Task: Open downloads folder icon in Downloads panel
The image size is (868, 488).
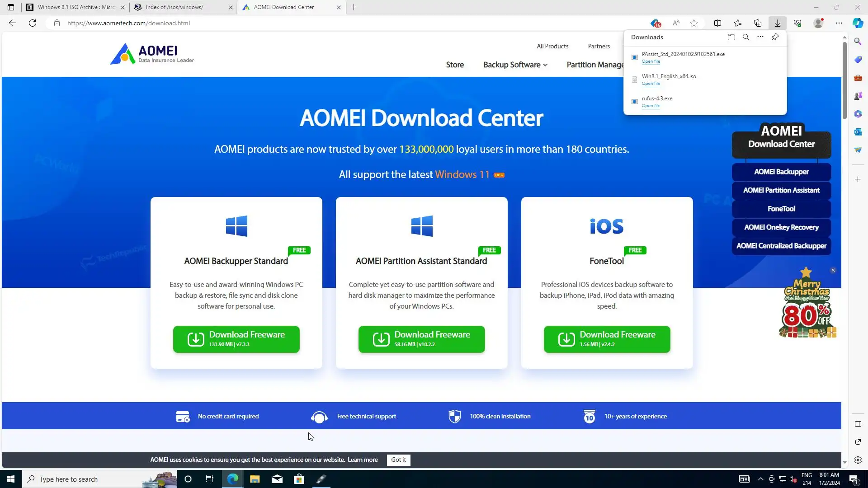Action: [x=731, y=37]
